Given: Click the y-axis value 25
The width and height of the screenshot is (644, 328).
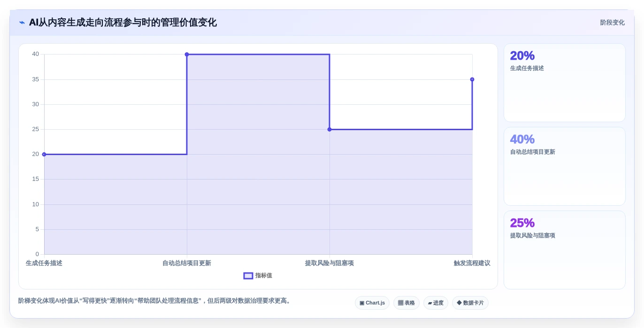Looking at the screenshot, I should [36, 129].
